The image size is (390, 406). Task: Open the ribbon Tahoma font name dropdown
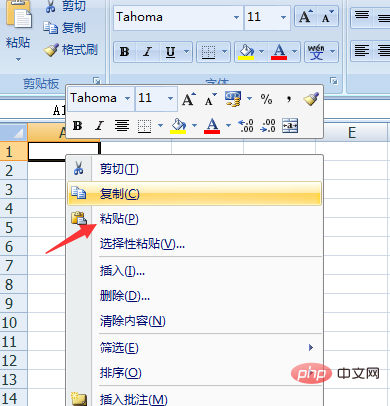pos(236,17)
